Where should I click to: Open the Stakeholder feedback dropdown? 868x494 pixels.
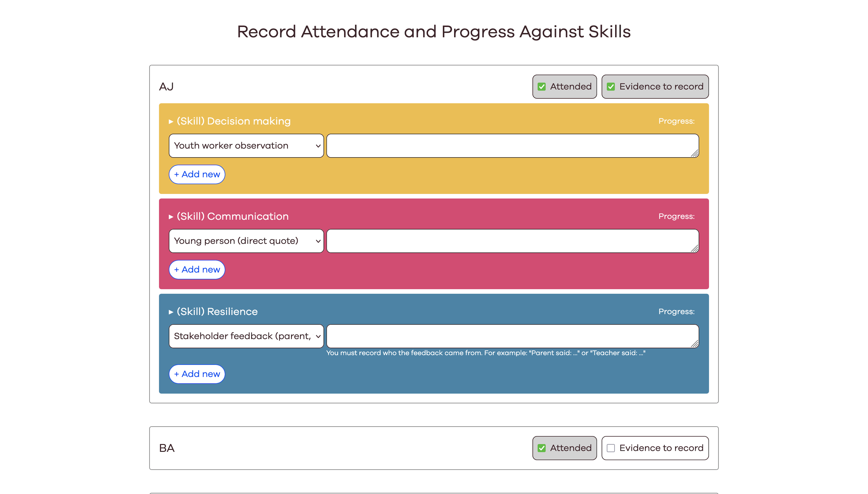click(246, 336)
